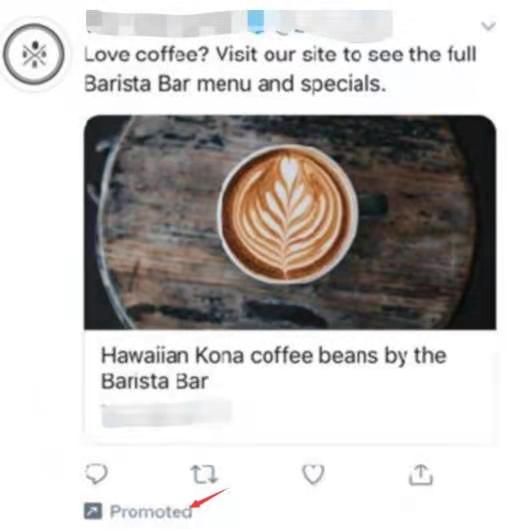Expand the tweet options chevron
Viewport: 508px width, 529px height.
[488, 26]
